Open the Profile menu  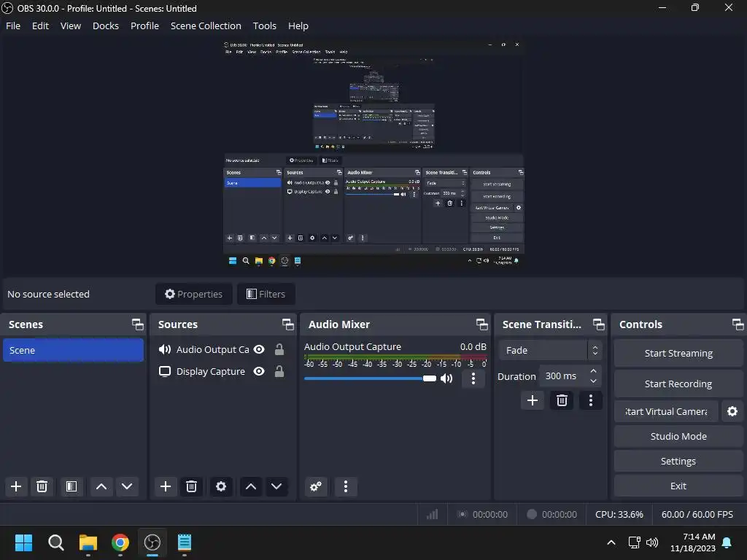click(x=145, y=26)
